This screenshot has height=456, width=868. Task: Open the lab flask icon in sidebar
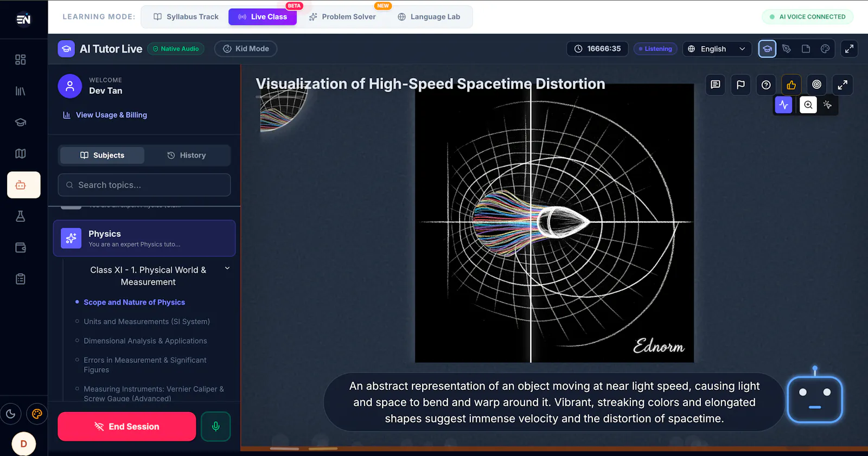pyautogui.click(x=21, y=216)
